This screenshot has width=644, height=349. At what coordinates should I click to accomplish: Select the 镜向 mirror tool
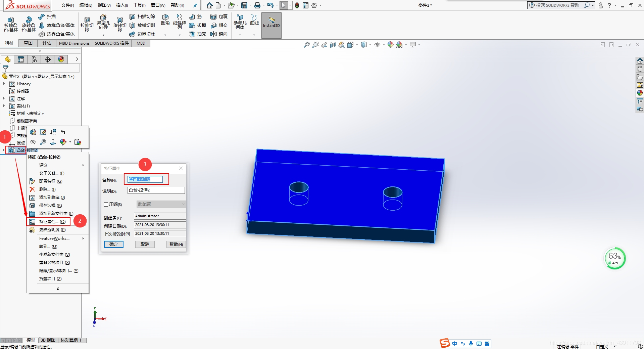[219, 34]
